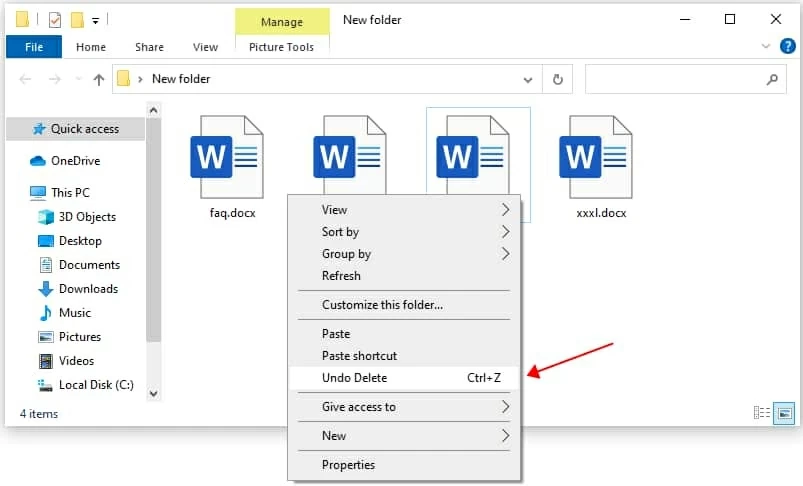Screen dimensions: 803x486
Task: Switch to Details view icon in status bar
Action: (761, 413)
